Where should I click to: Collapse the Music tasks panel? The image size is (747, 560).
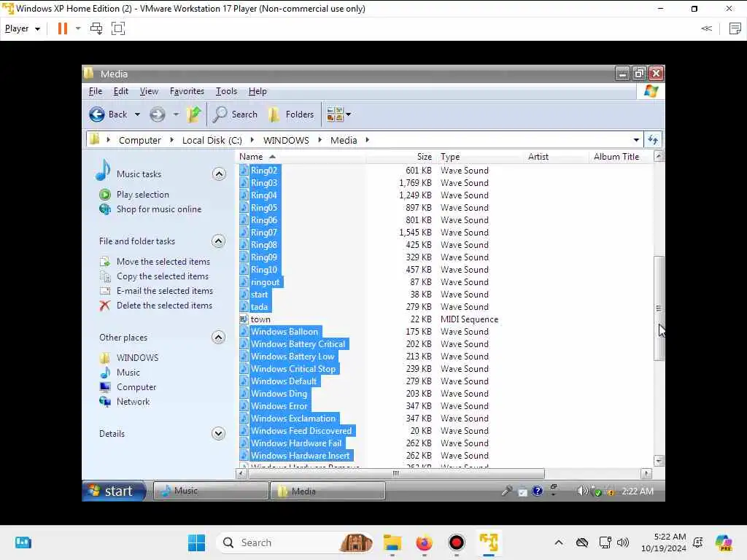(219, 174)
